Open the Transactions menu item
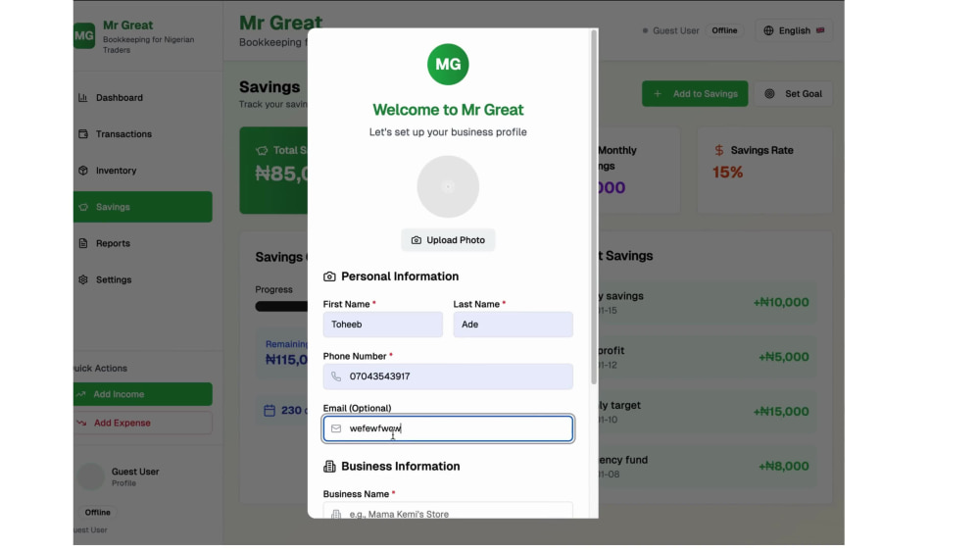This screenshot has height=552, width=980. click(143, 133)
